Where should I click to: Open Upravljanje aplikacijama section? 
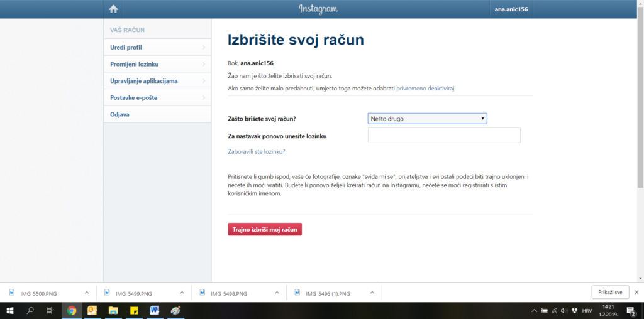click(158, 81)
